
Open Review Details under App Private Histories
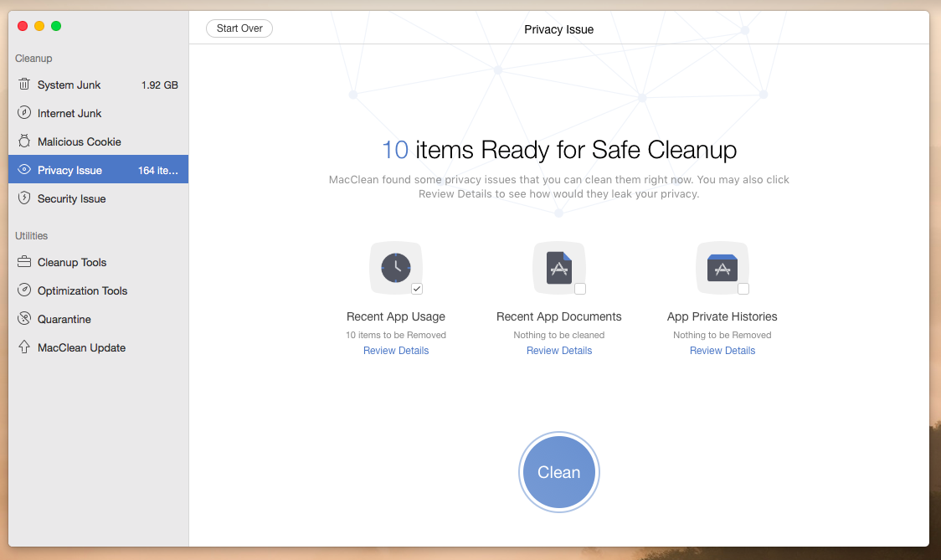[x=722, y=351]
